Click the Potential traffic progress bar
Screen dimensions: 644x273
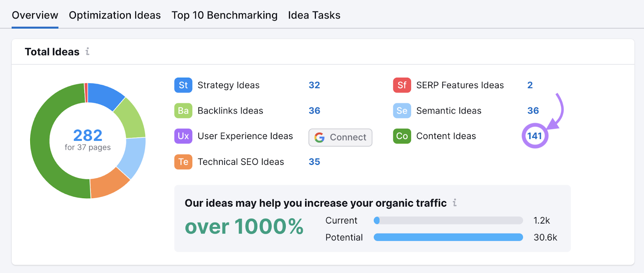point(448,237)
